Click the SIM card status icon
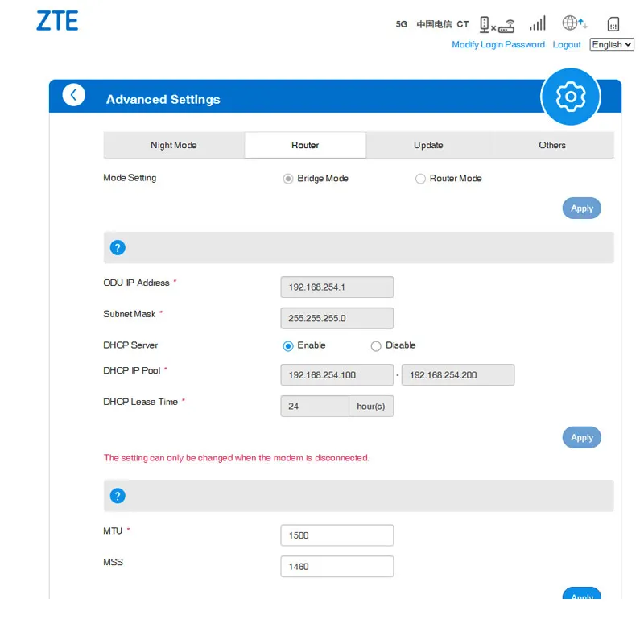 tap(613, 24)
